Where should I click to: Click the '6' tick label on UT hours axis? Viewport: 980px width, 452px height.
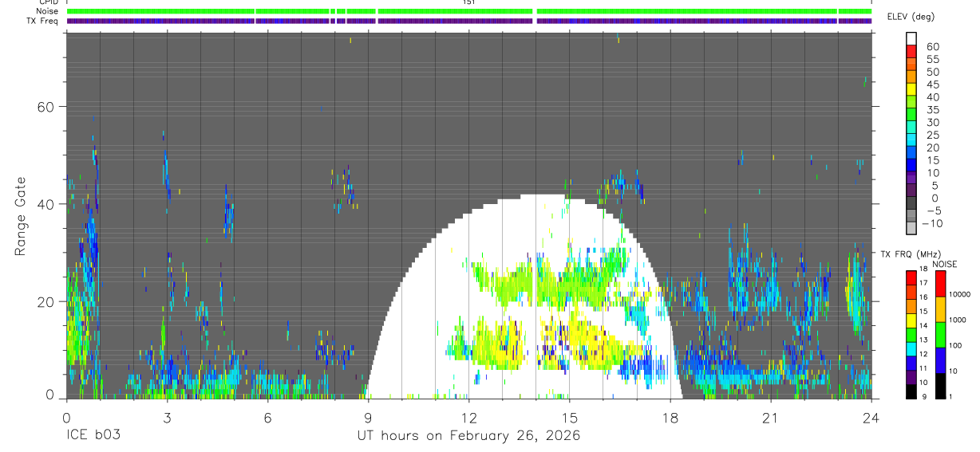pos(267,418)
